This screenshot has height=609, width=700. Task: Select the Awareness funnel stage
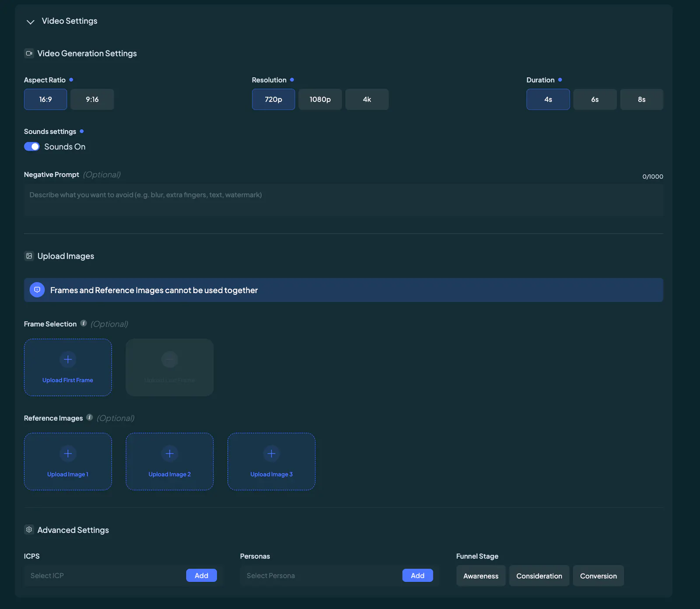tap(481, 576)
